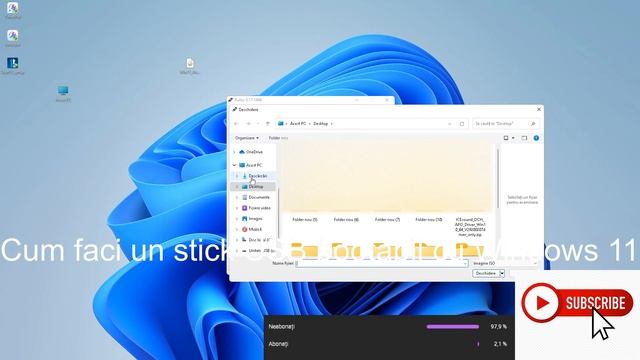640x360 pixels.
Task: Open Imagini in the navigation pane
Action: tap(252, 219)
